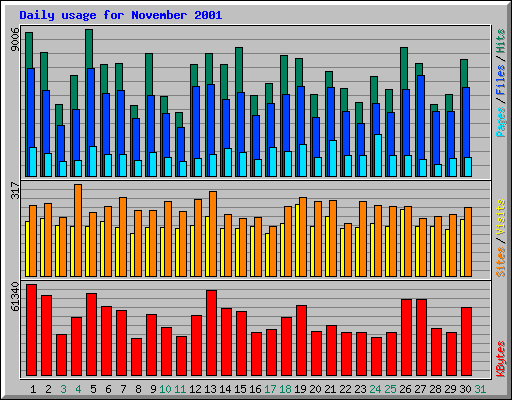Click day label '2' on the x-axis
The height and width of the screenshot is (400, 512).
pos(48,389)
